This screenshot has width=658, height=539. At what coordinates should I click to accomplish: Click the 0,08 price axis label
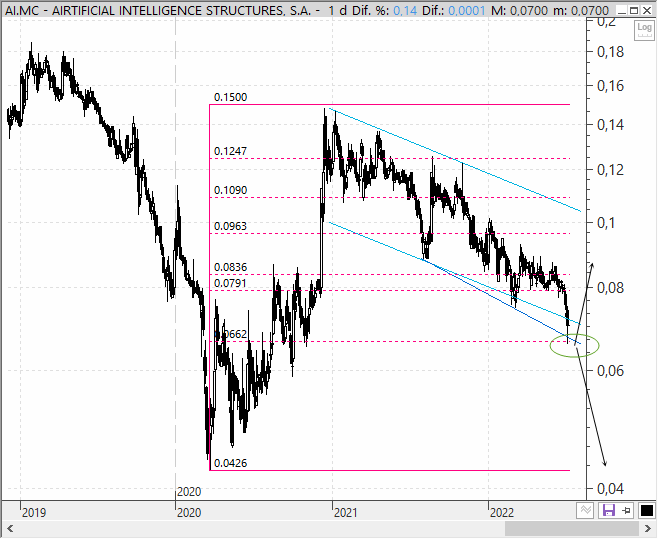[x=610, y=288]
